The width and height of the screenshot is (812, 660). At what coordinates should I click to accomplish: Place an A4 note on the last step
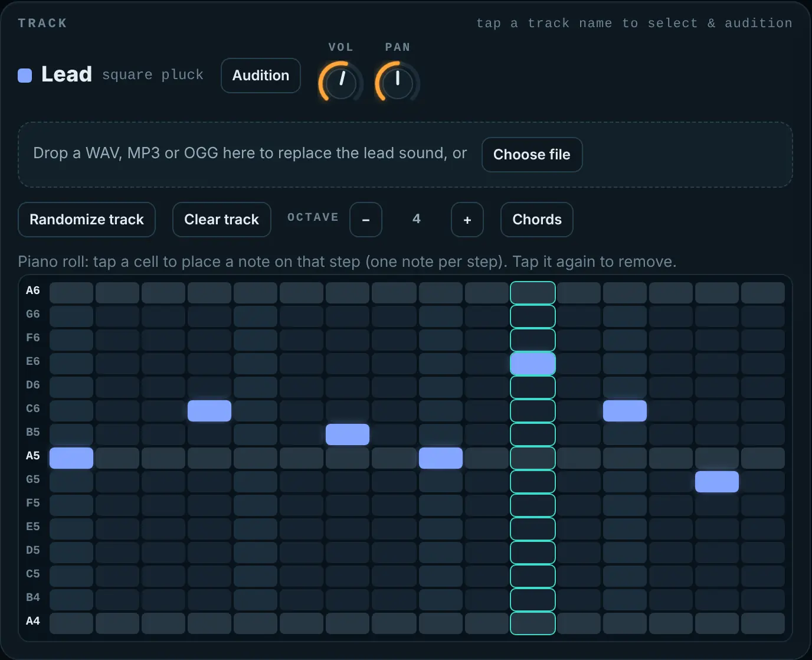coord(763,623)
